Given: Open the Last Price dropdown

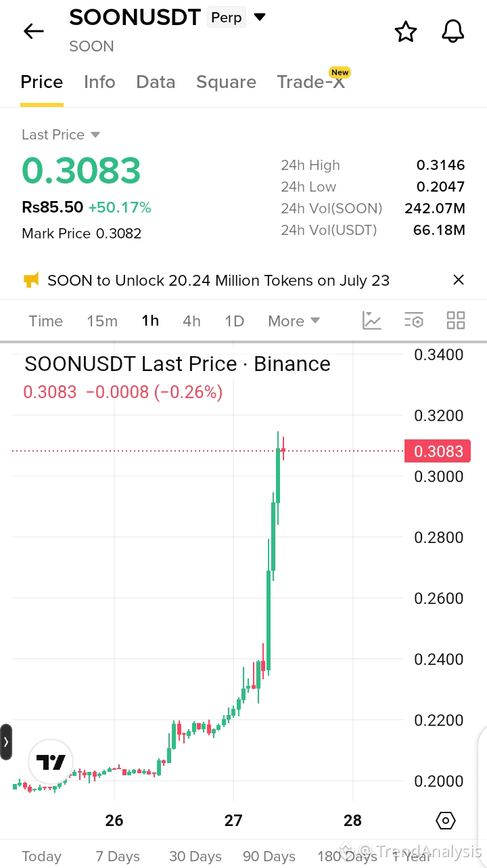Looking at the screenshot, I should (x=95, y=135).
